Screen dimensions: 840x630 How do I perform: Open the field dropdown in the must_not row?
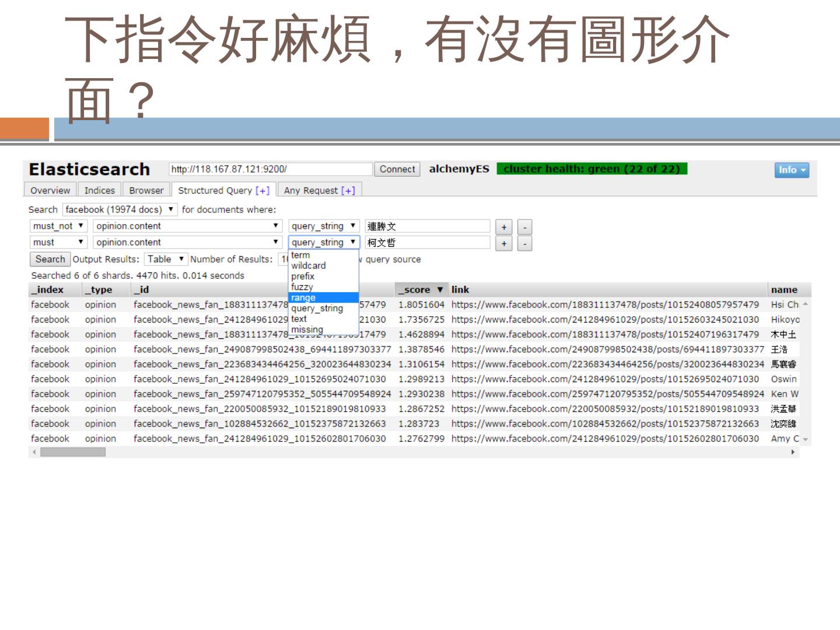click(188, 226)
